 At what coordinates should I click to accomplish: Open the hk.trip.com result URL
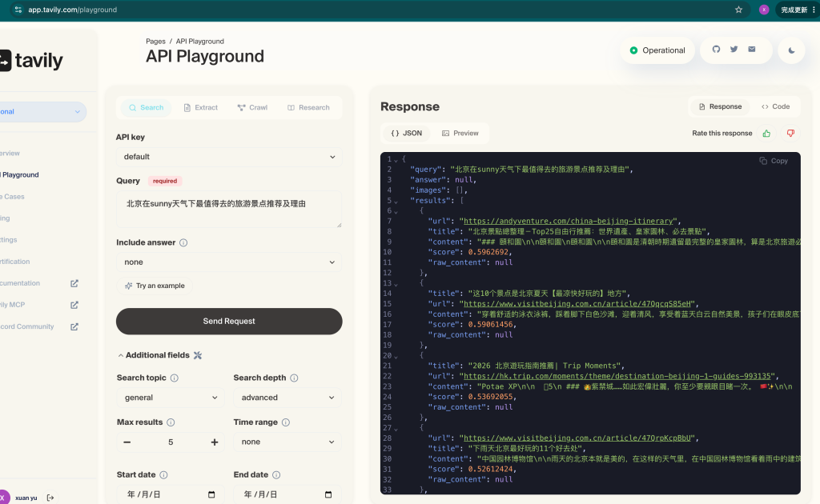(617, 376)
